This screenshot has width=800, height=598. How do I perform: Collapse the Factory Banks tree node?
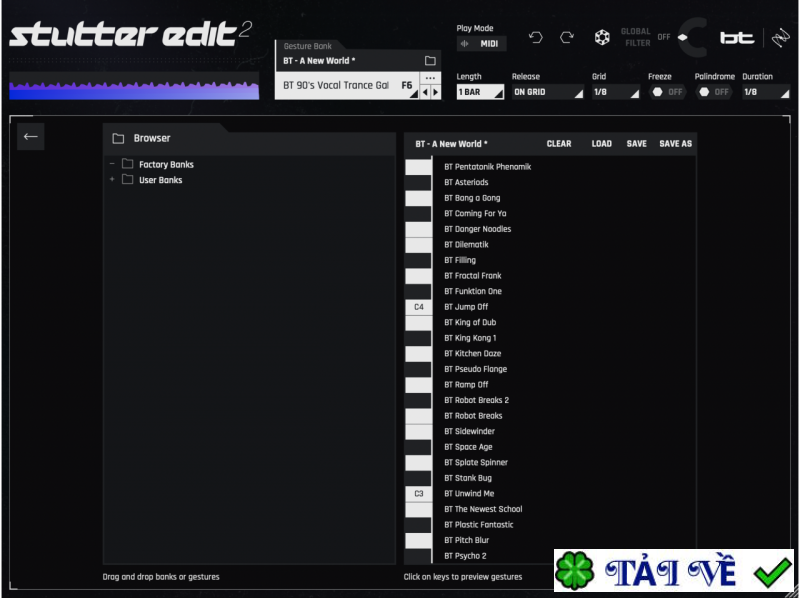click(x=112, y=164)
